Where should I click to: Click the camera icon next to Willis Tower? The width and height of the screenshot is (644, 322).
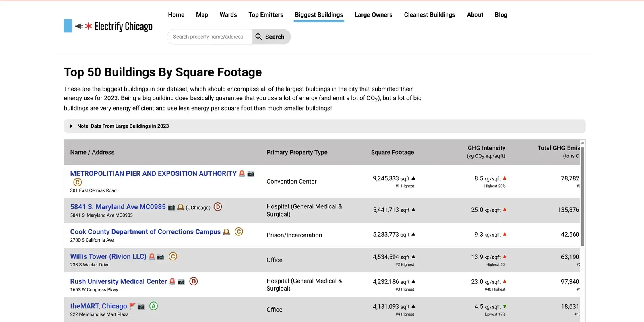click(161, 257)
